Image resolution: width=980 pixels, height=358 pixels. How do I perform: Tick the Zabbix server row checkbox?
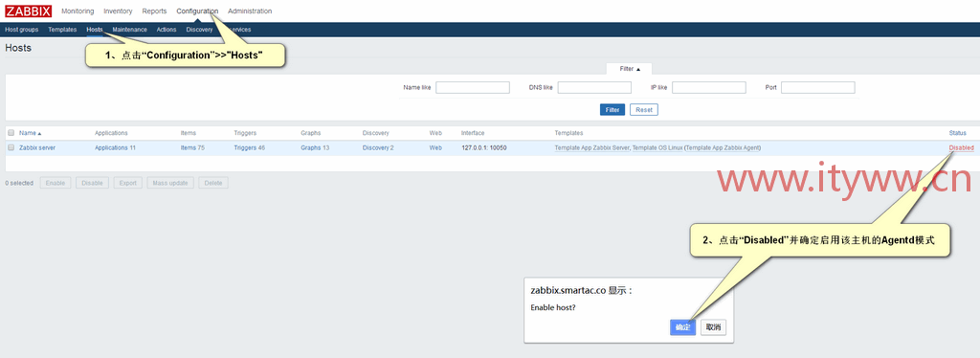point(11,148)
